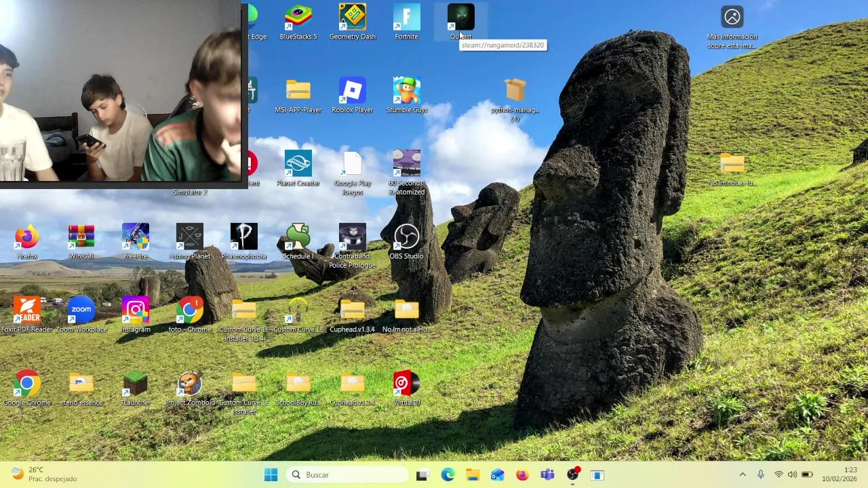Select the Project Zomboid shortcut
The image size is (868, 488).
click(x=190, y=388)
